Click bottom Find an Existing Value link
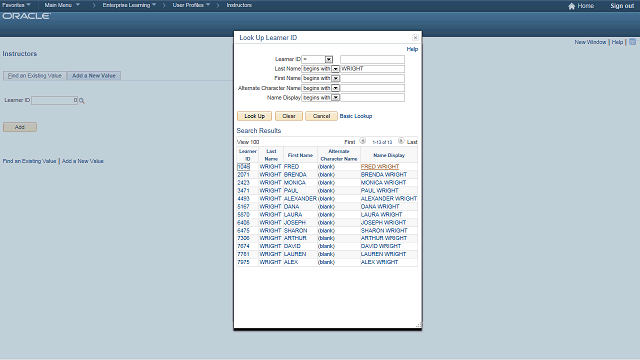Viewport: 640px width, 360px height. pyautogui.click(x=29, y=161)
